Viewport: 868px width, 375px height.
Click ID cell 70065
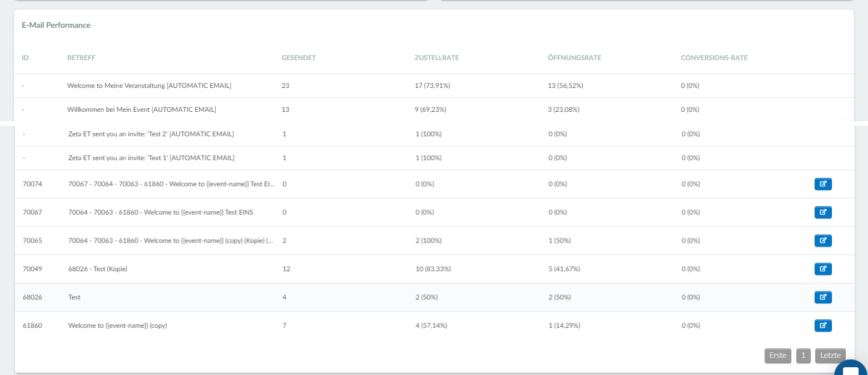(x=32, y=240)
